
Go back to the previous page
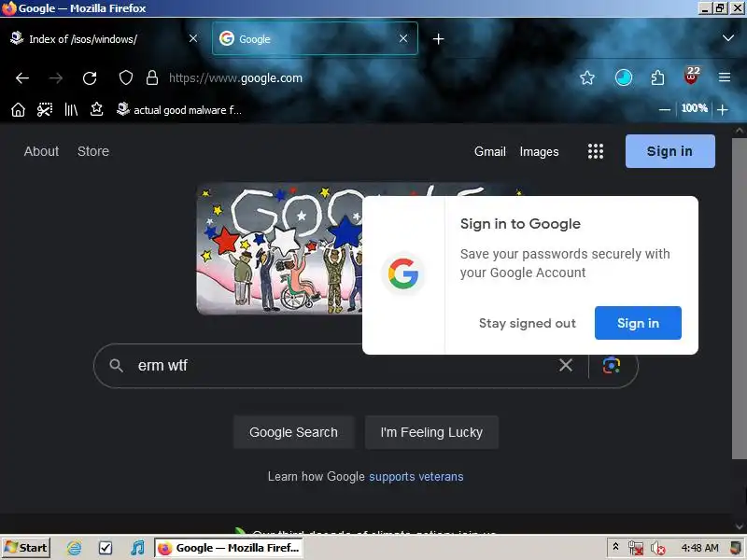point(21,78)
